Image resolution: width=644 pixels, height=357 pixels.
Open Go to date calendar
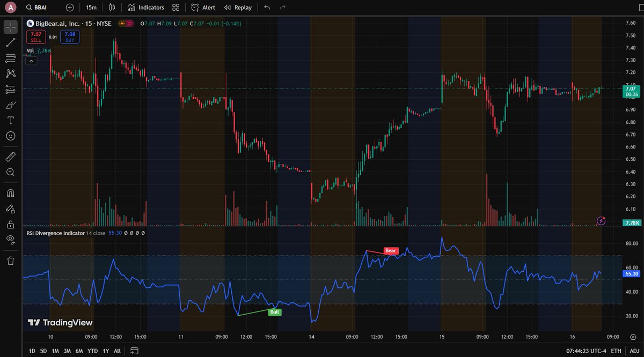[134, 351]
